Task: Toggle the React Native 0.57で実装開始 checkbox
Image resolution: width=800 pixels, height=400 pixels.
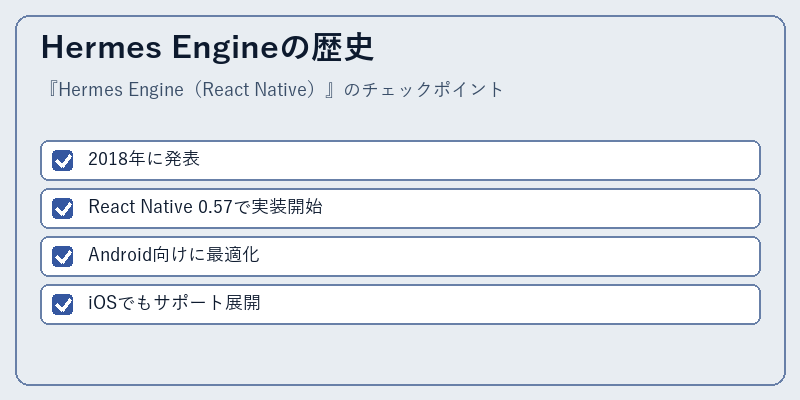Action: pyautogui.click(x=63, y=208)
